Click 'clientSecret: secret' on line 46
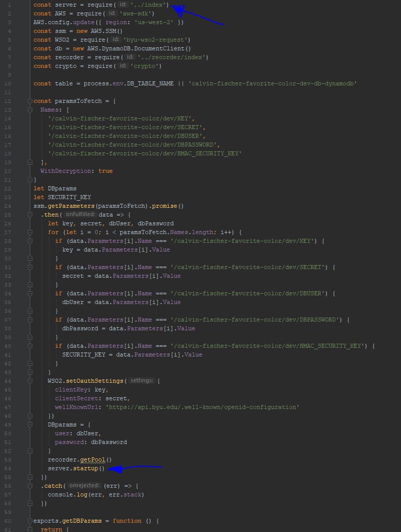This screenshot has height=532, width=401. click(92, 399)
